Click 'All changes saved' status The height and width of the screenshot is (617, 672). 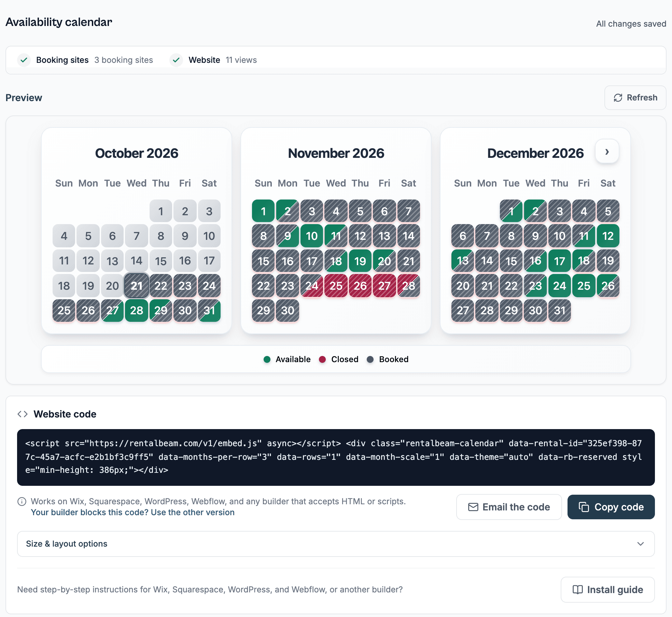[x=631, y=24]
